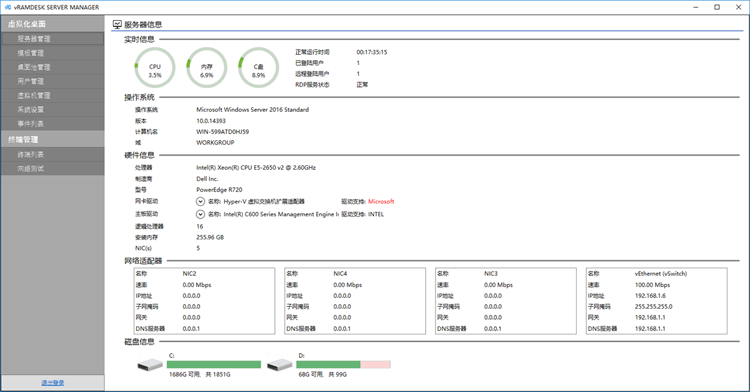Minimize the vRAMDESK window
This screenshot has width=750, height=392.
pyautogui.click(x=696, y=7)
